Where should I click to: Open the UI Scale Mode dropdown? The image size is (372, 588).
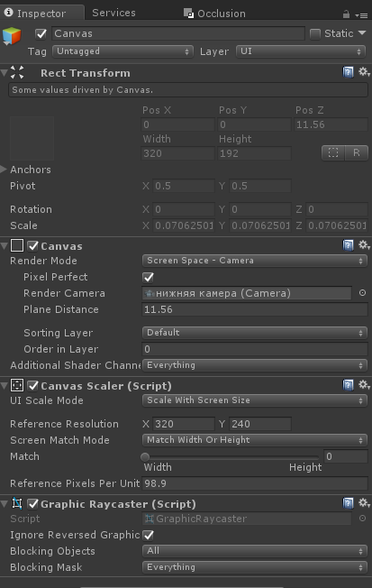(x=254, y=400)
